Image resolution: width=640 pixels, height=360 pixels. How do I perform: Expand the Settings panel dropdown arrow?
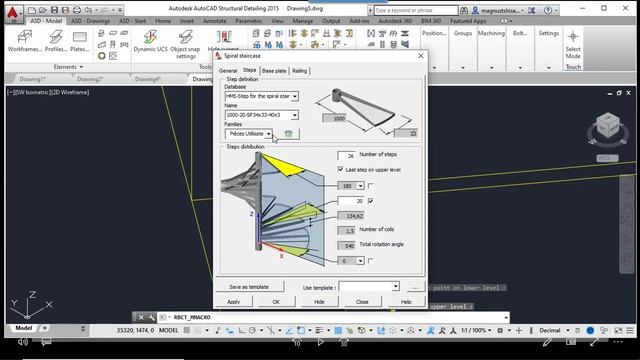549,67
